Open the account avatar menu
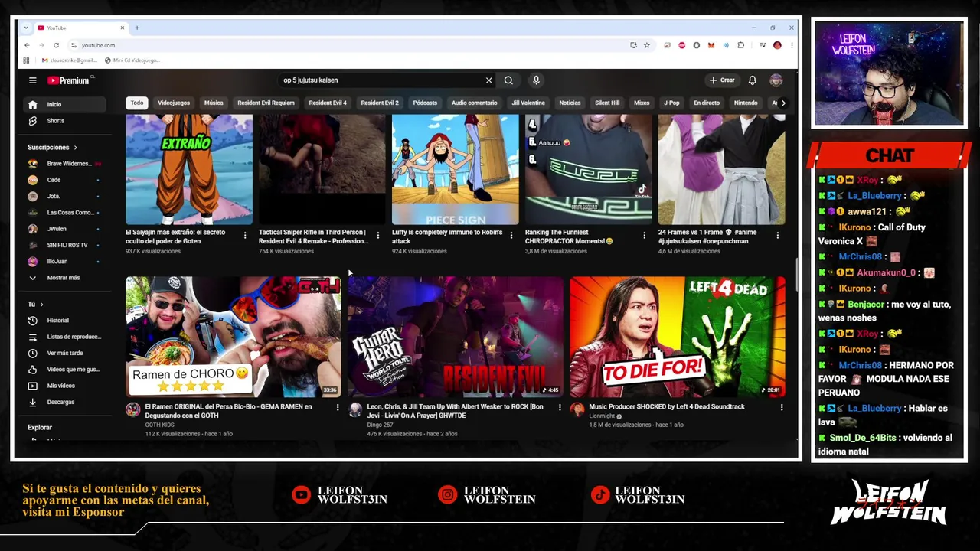Viewport: 980px width, 551px height. pos(776,80)
